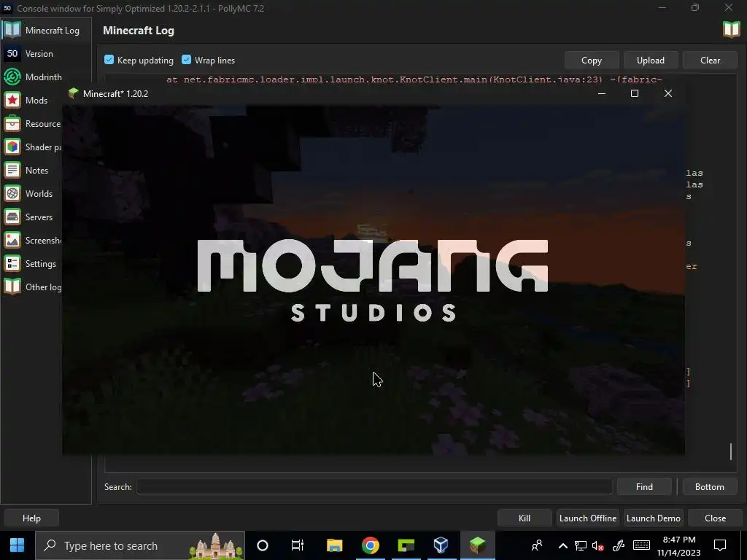Focus the log Search input field
Screen dimensions: 747x560
(x=374, y=486)
